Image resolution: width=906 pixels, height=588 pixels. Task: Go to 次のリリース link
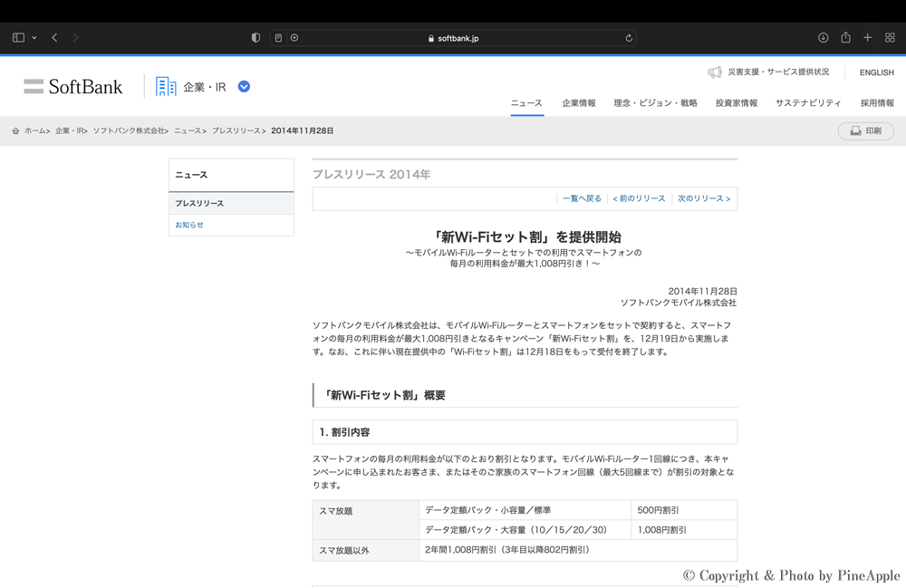point(703,198)
